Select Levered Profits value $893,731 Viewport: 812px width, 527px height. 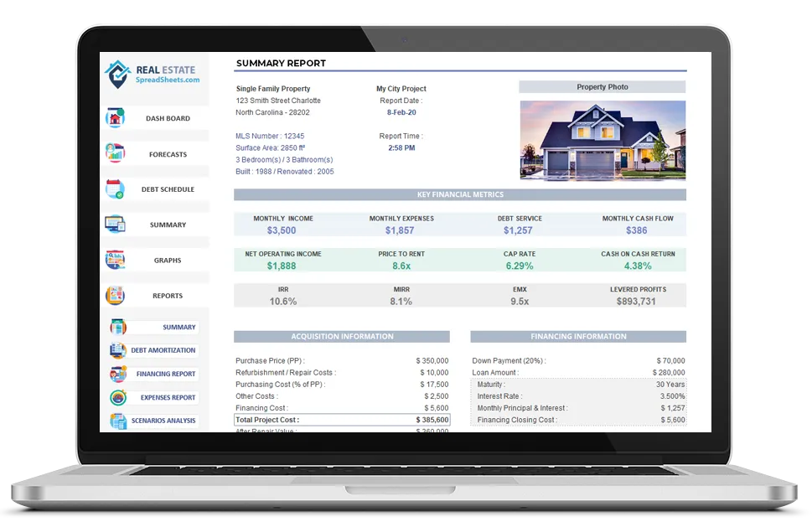[x=637, y=302]
